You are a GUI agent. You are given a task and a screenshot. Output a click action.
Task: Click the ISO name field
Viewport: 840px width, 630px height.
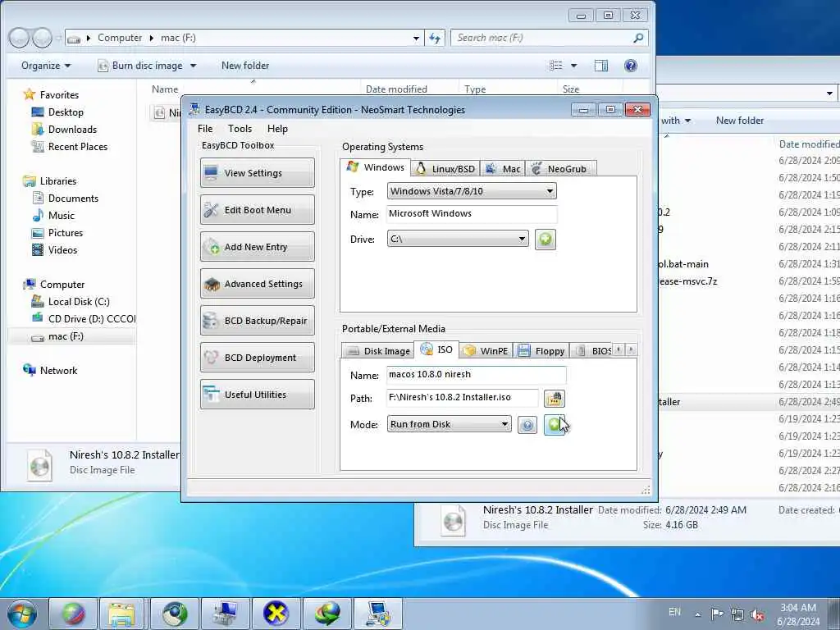[x=477, y=375]
